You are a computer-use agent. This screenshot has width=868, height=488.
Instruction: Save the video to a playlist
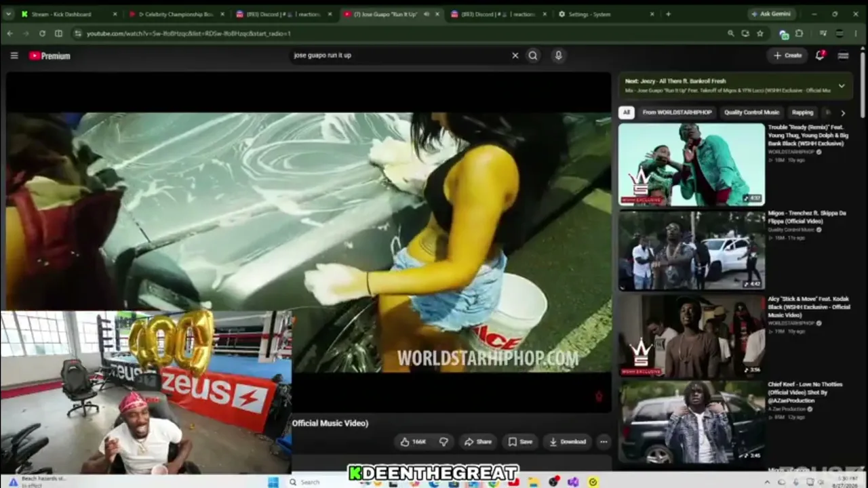520,442
